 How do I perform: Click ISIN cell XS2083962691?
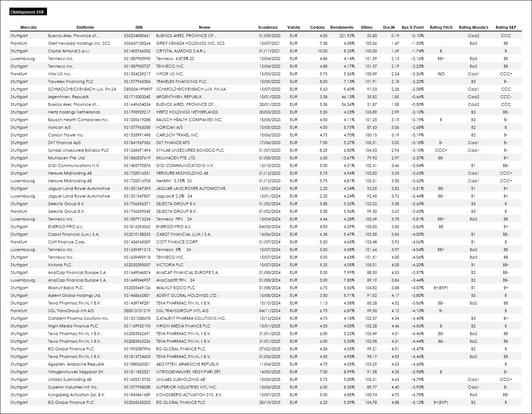click(x=137, y=334)
